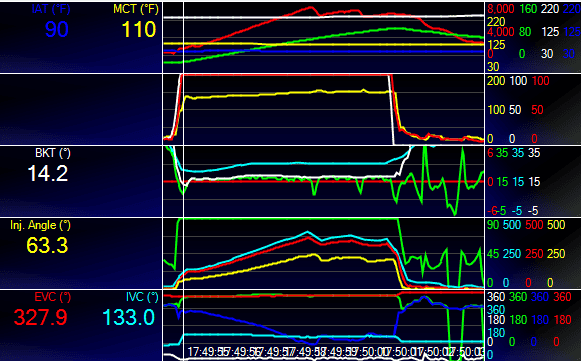Select the Inj. Angle value 63.3

[47, 245]
